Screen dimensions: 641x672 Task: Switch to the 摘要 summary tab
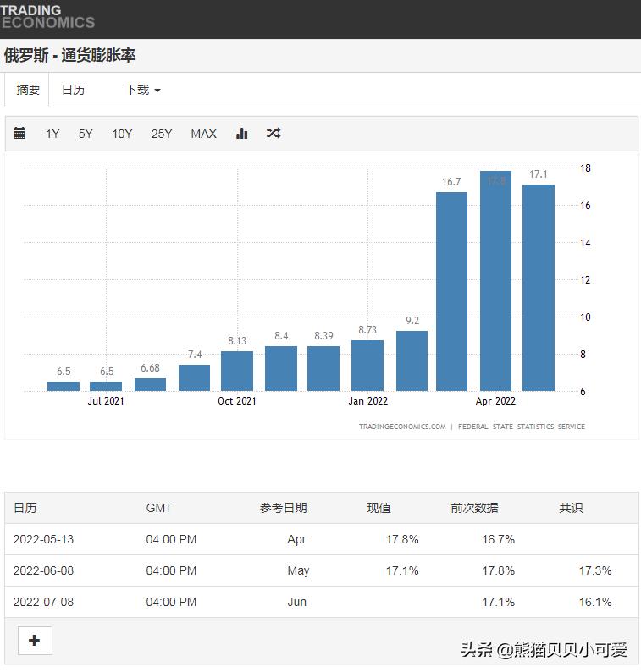(x=28, y=90)
